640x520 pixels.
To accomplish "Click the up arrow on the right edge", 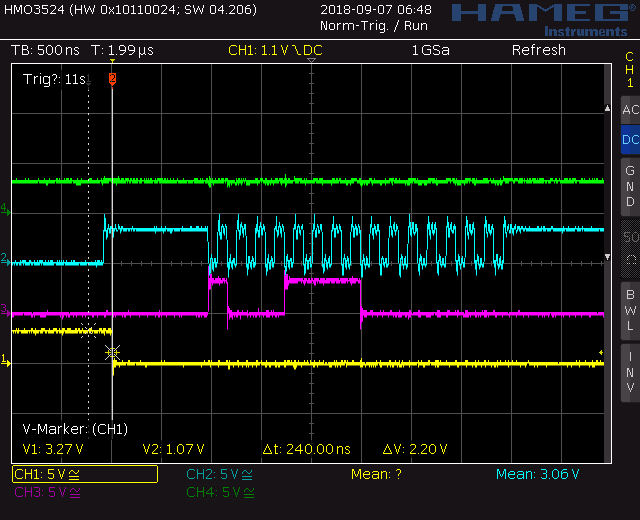I will point(607,108).
